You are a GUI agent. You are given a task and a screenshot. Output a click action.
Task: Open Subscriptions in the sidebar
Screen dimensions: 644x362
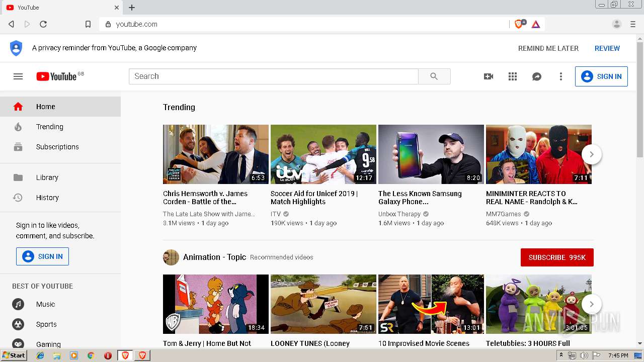coord(60,147)
